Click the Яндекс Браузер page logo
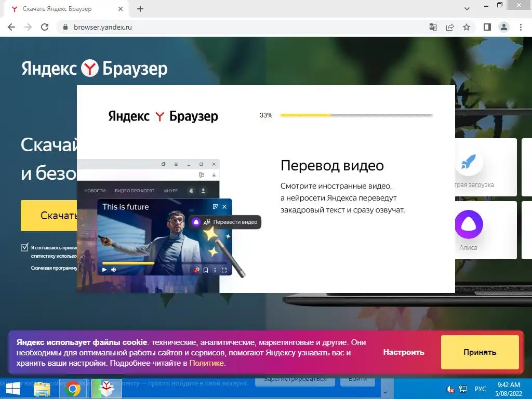This screenshot has width=532, height=399. (x=95, y=68)
